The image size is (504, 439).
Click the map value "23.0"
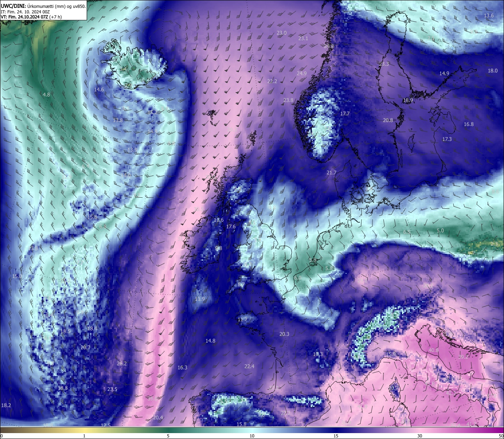tap(282, 33)
